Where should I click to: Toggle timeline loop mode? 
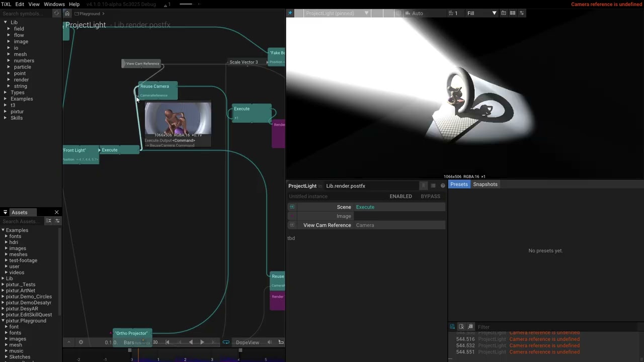point(226,342)
